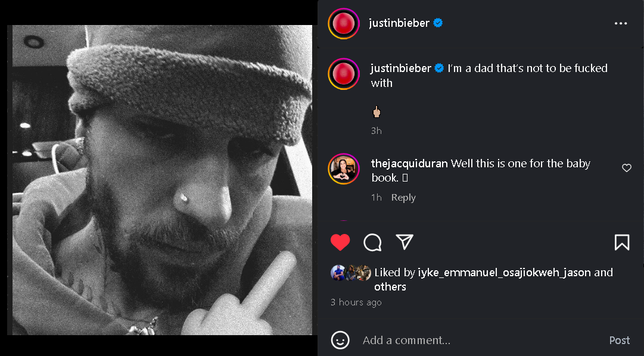Open justinbieber profile from header username
The width and height of the screenshot is (644, 356).
(399, 23)
